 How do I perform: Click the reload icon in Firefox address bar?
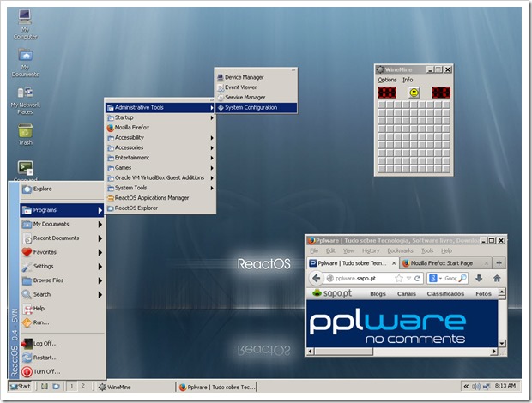point(417,279)
